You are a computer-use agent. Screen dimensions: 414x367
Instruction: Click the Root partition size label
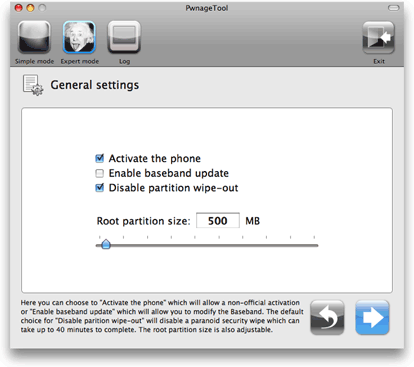[x=143, y=221]
